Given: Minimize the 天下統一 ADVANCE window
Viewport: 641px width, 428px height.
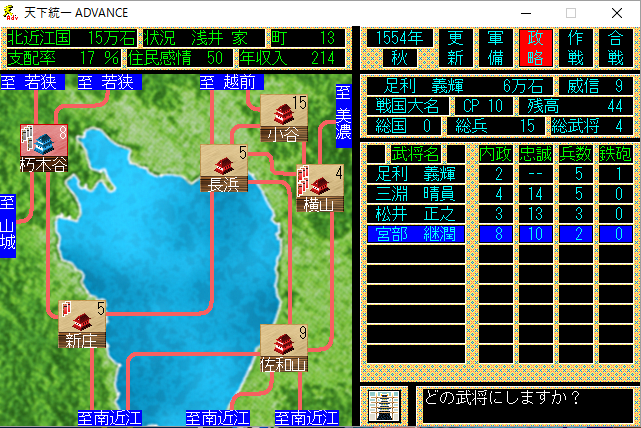Looking at the screenshot, I should click(526, 13).
